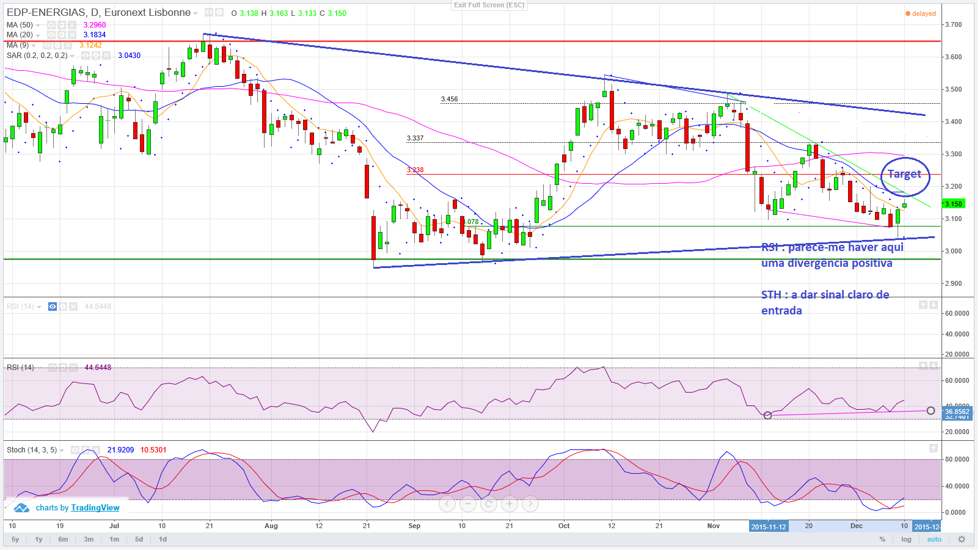
Task: Open settings gear for SAR indicator
Action: coord(96,56)
